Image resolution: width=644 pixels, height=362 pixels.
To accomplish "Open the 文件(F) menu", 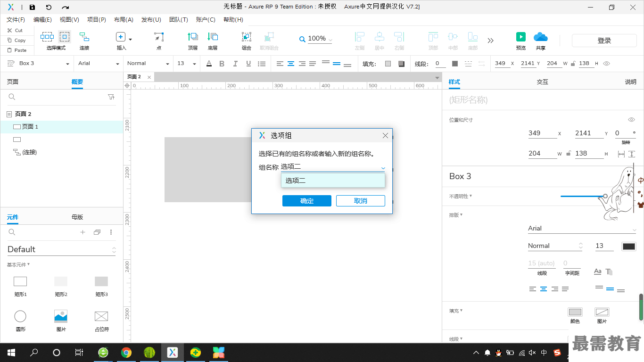I will [x=16, y=20].
